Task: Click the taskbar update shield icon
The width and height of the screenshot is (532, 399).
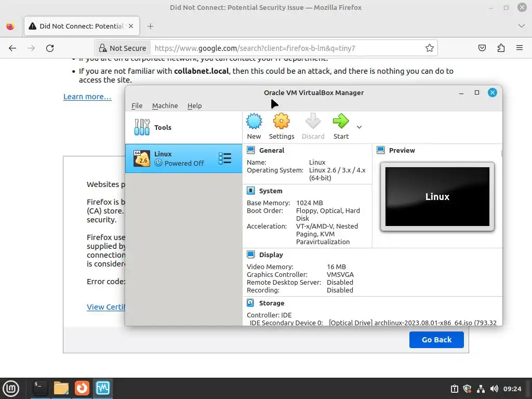Action: [467, 389]
